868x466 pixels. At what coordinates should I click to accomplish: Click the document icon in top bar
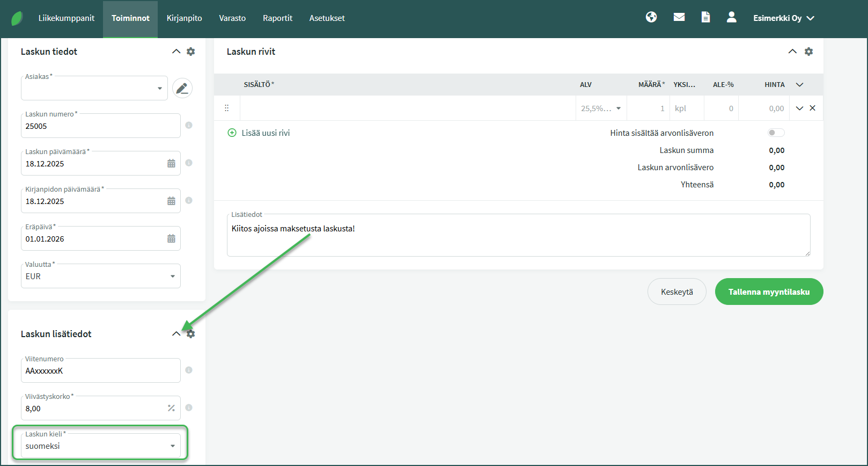[x=705, y=17]
